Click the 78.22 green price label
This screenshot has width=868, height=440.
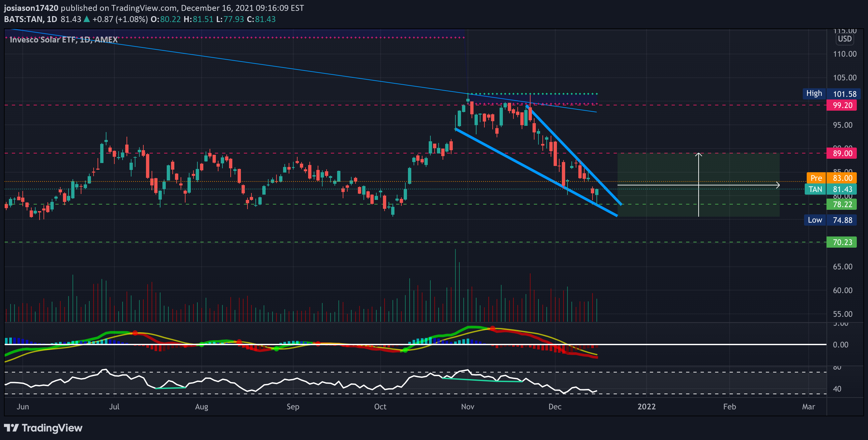click(x=842, y=204)
